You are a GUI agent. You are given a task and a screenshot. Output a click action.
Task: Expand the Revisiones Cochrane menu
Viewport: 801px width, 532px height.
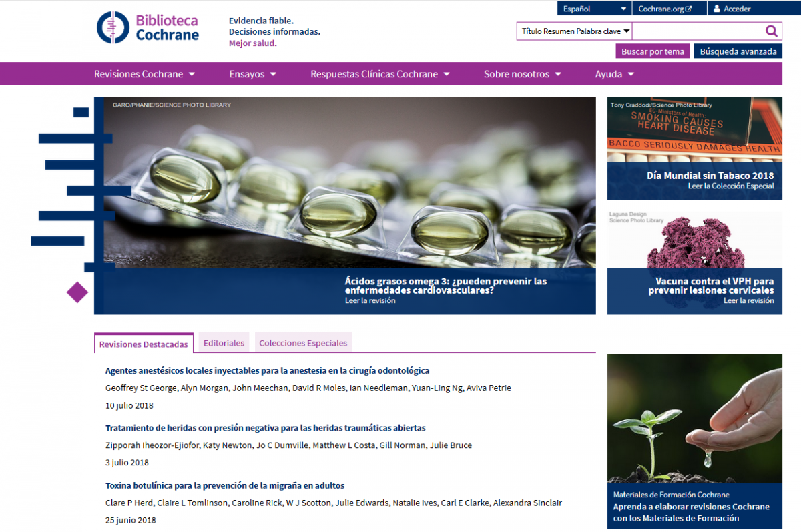tap(144, 74)
